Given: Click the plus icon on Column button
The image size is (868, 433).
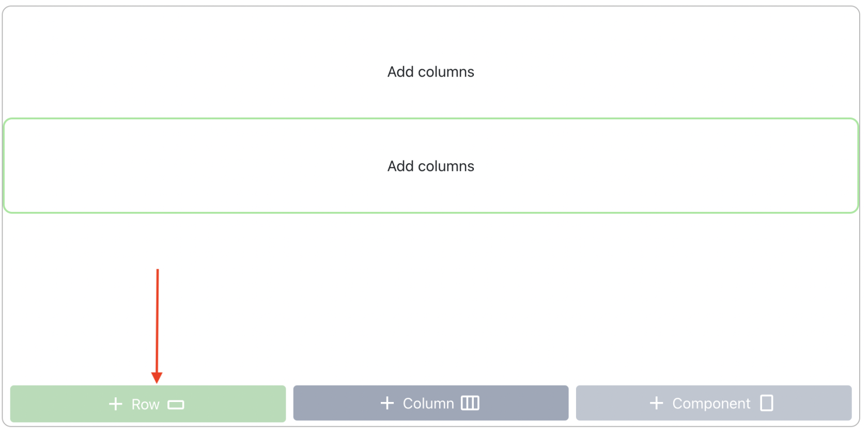Looking at the screenshot, I should (x=387, y=403).
